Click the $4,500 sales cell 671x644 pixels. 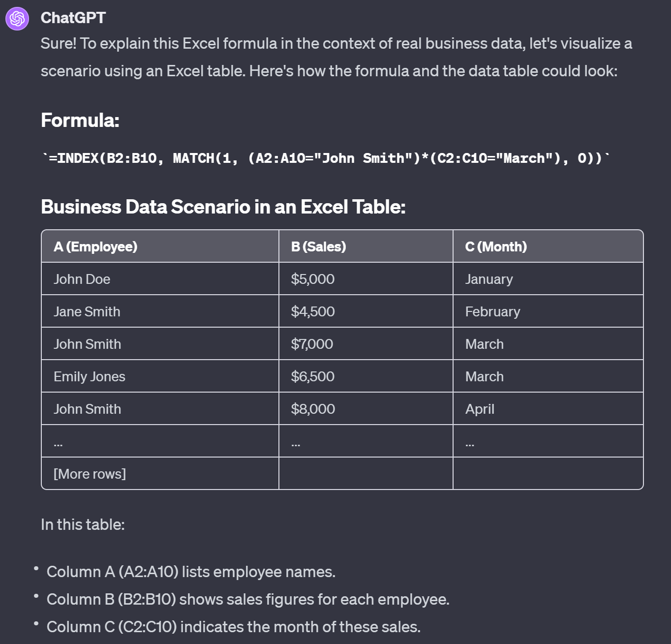pos(312,311)
